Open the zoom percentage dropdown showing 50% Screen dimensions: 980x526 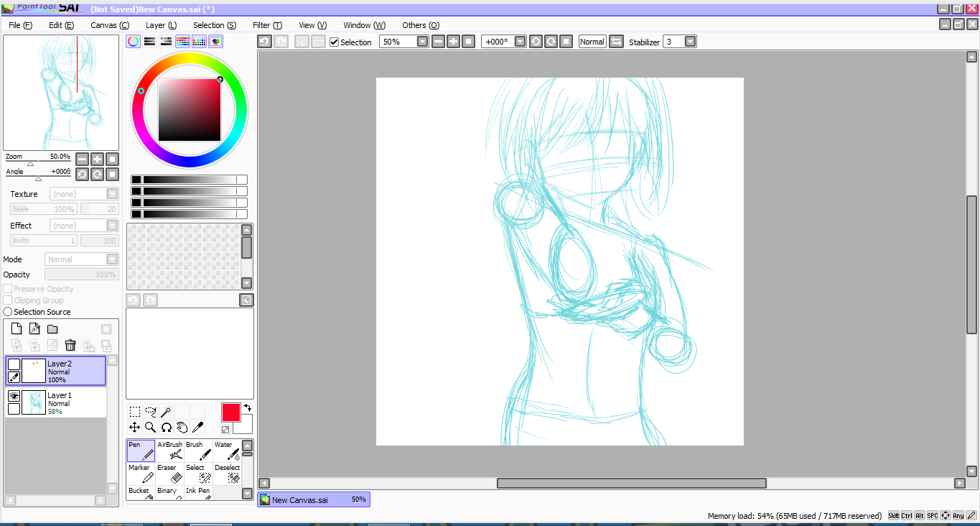(422, 42)
